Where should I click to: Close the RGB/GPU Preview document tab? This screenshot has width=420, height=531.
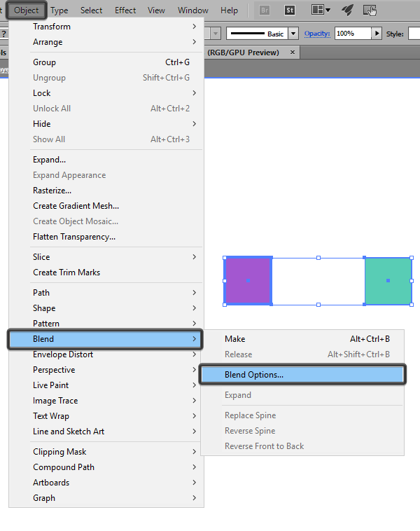click(293, 53)
